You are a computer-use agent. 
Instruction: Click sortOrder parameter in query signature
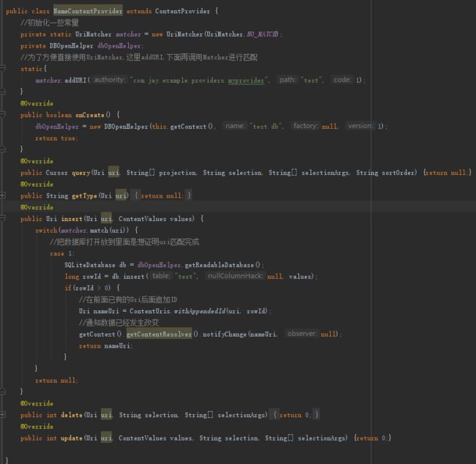pyautogui.click(x=399, y=173)
